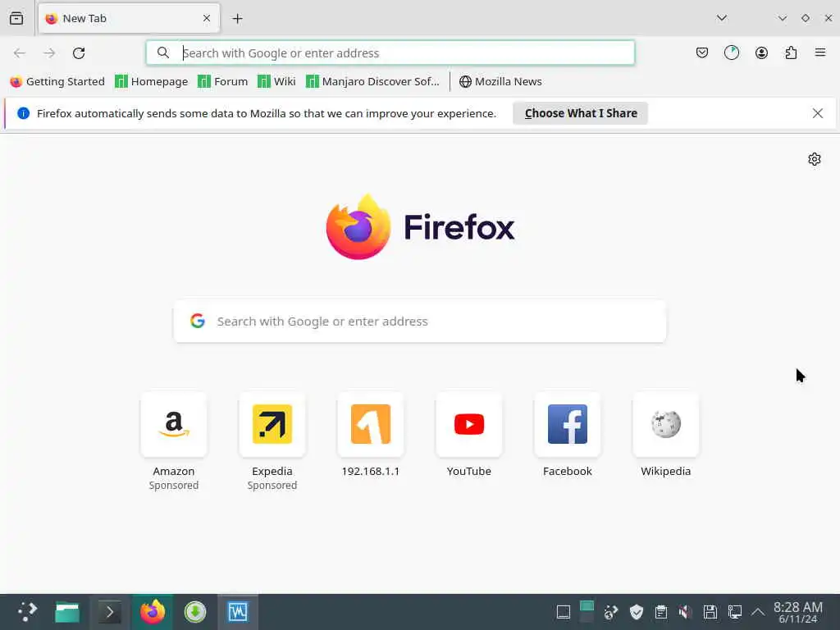Expand the list all tabs chevron
This screenshot has width=840, height=630.
click(722, 18)
